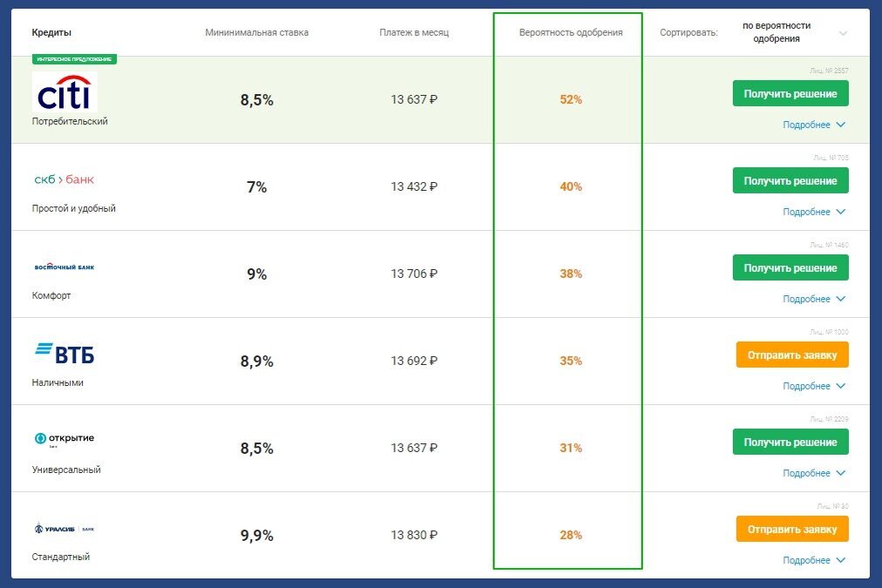882x588 pixels.
Task: Click the 35% approval probability value
Action: click(570, 361)
